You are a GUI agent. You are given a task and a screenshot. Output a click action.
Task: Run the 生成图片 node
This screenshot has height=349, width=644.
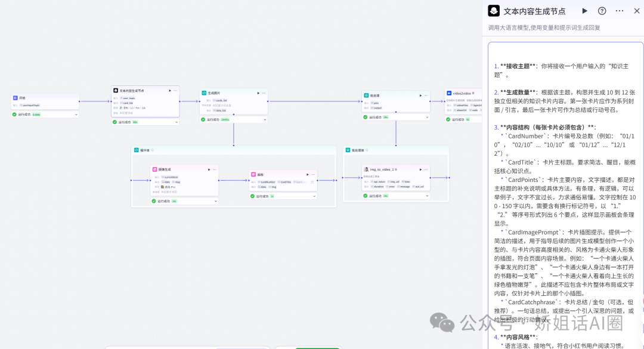258,93
